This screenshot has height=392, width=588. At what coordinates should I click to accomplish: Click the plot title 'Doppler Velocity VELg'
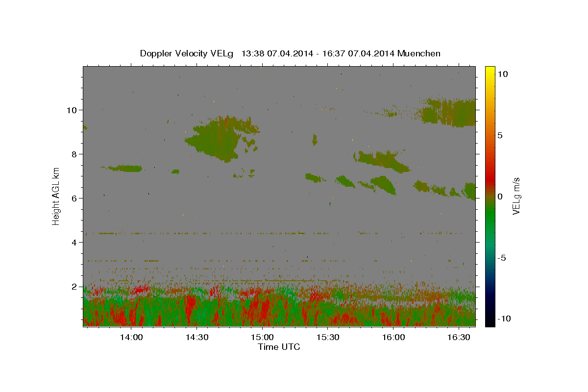pos(187,53)
